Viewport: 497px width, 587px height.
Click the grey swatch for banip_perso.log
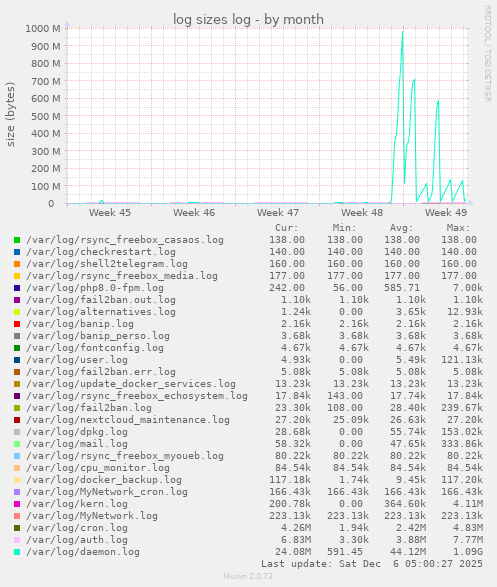tap(17, 336)
